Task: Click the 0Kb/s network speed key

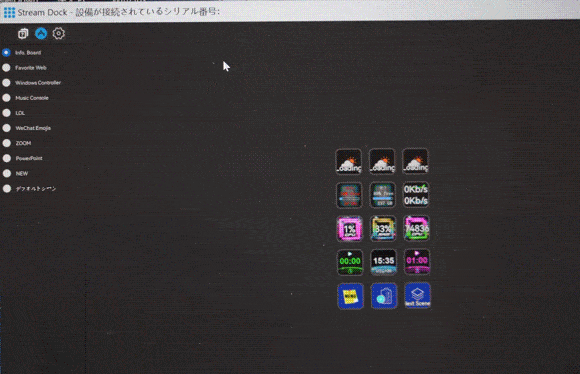Action: coord(416,195)
